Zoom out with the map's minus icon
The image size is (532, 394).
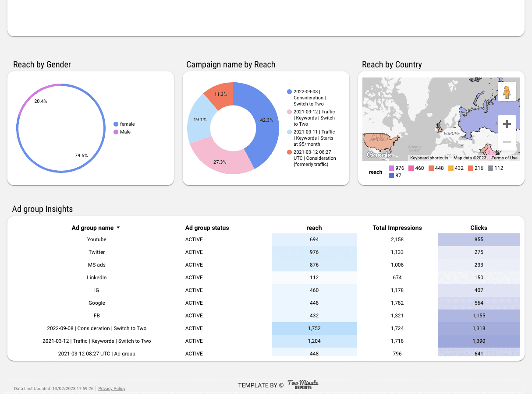point(507,141)
